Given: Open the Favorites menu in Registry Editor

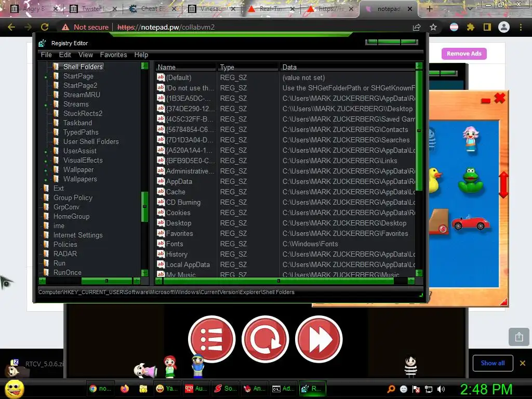Looking at the screenshot, I should click(x=113, y=55).
